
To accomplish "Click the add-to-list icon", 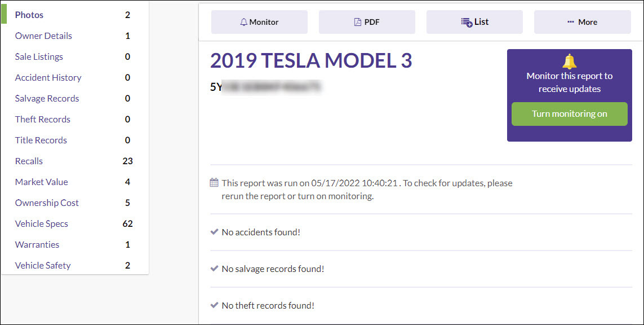I will (467, 22).
